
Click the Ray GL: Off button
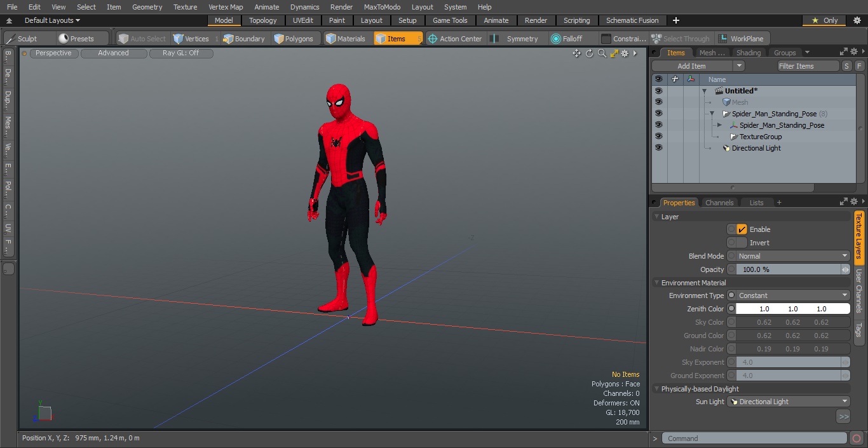[x=180, y=53]
